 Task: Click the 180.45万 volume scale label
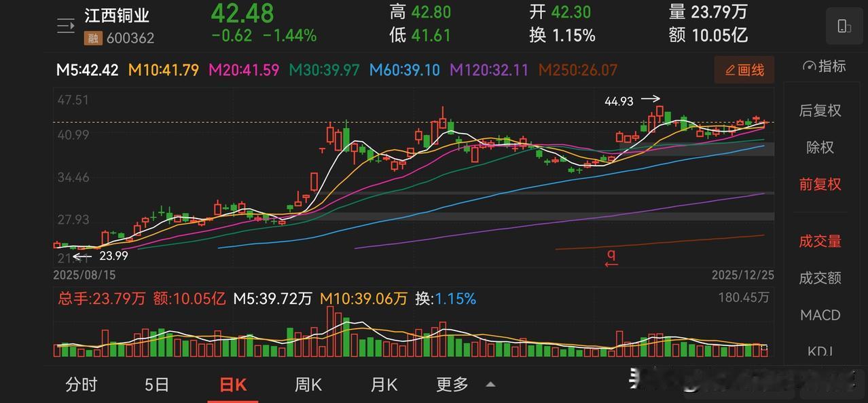(743, 297)
